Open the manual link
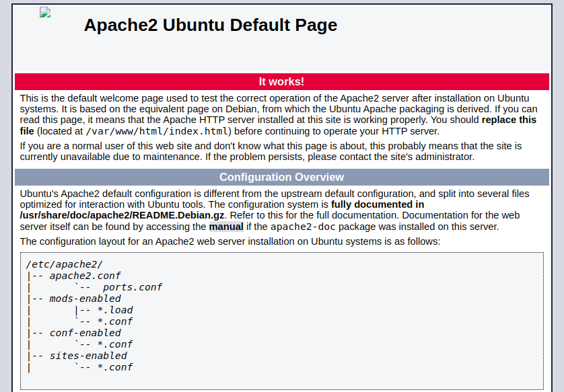The height and width of the screenshot is (392, 564). [226, 227]
